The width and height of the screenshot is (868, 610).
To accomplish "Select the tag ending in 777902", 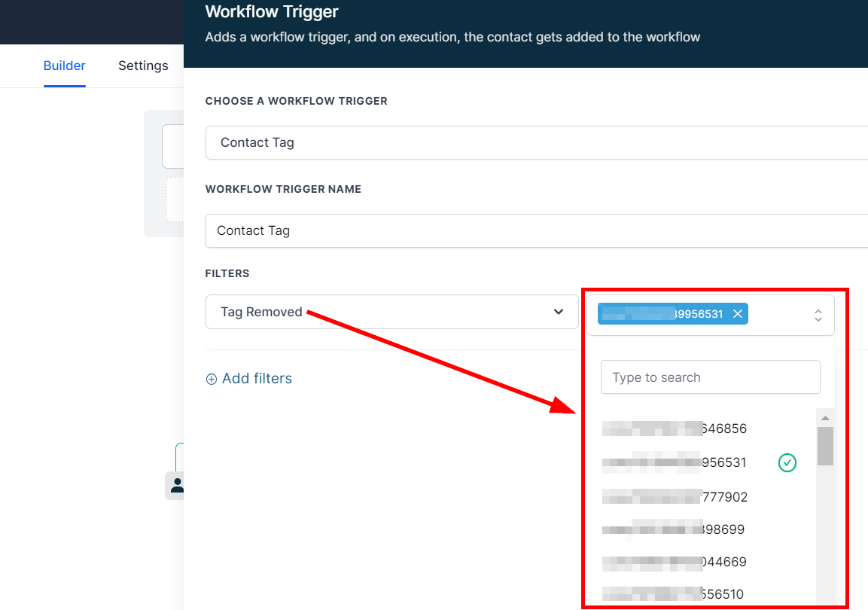I will coord(675,497).
